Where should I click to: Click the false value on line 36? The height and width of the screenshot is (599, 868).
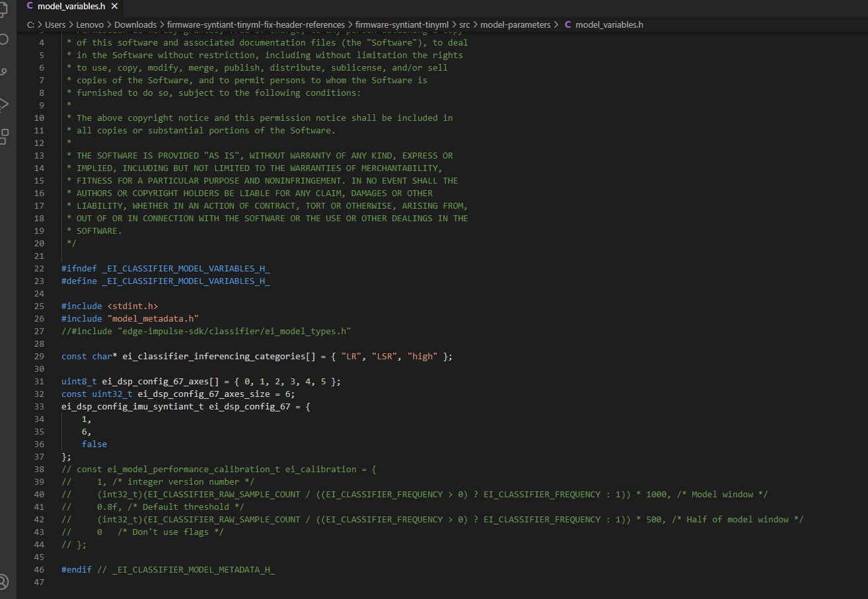click(94, 444)
